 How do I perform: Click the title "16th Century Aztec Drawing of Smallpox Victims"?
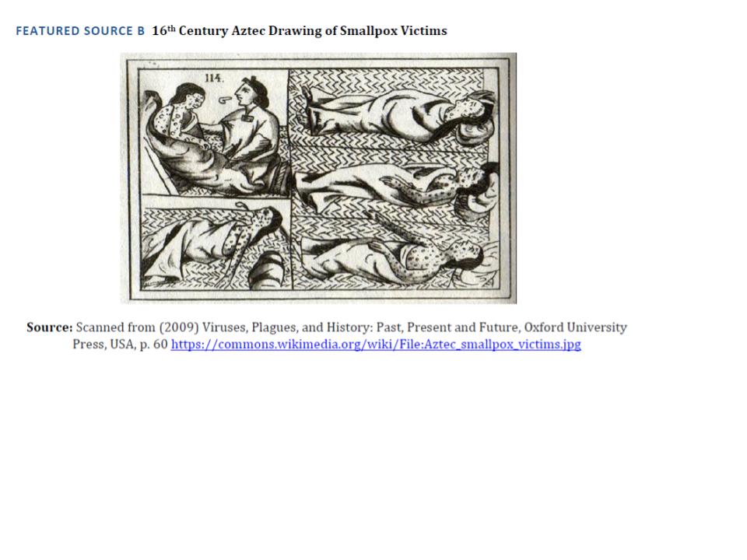[300, 30]
